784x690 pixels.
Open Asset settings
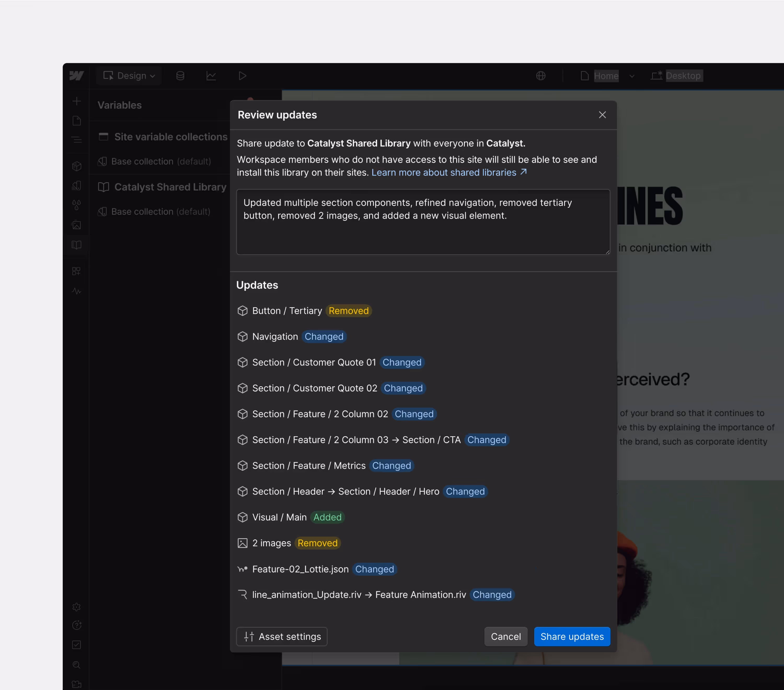282,636
